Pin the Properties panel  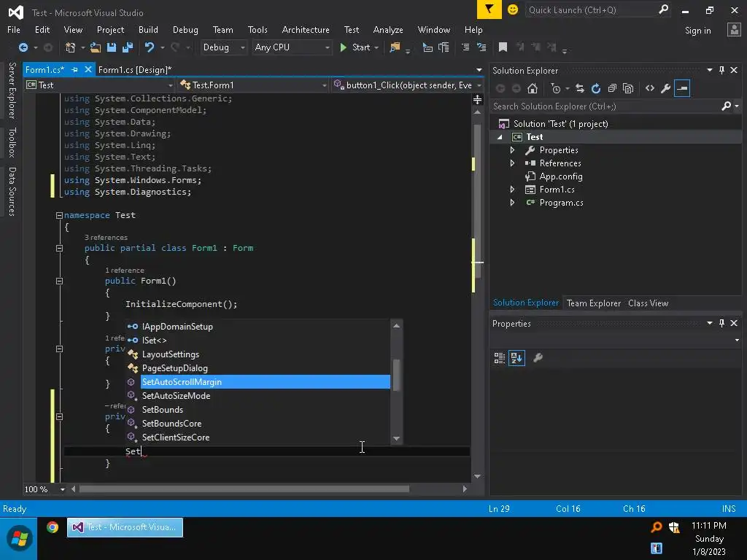point(721,323)
